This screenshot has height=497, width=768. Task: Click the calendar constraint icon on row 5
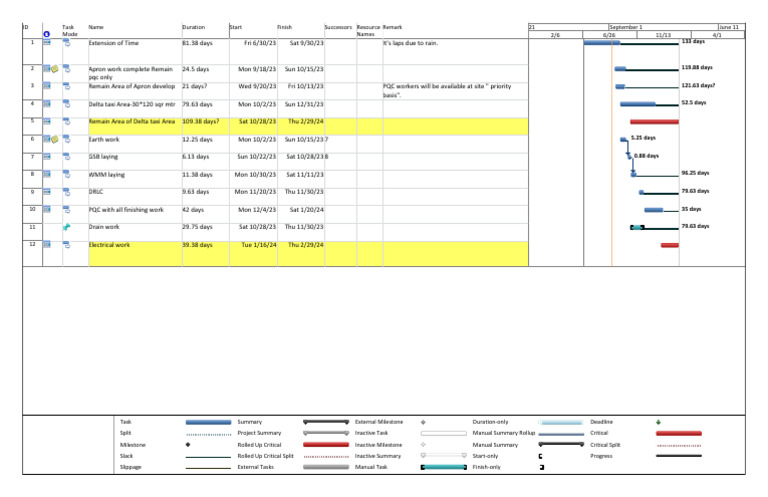(x=47, y=121)
